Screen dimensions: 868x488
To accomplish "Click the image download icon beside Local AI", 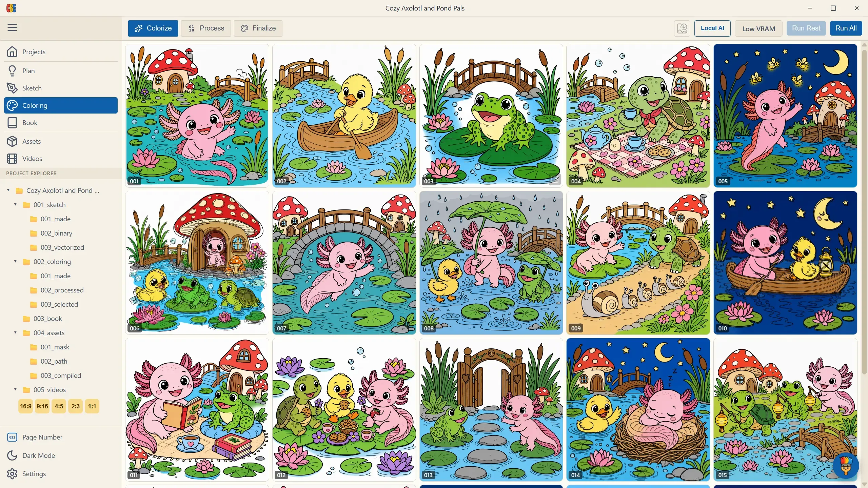I will (682, 28).
